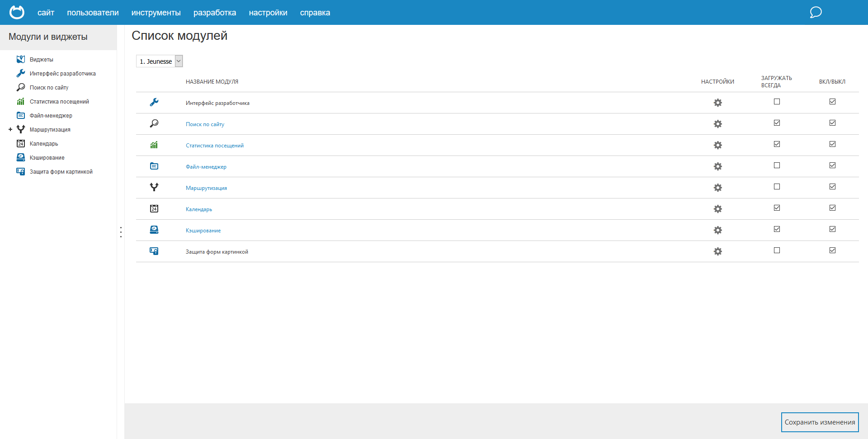Click the disk icon in the Кэширование table row
The width and height of the screenshot is (868, 439).
click(x=154, y=230)
